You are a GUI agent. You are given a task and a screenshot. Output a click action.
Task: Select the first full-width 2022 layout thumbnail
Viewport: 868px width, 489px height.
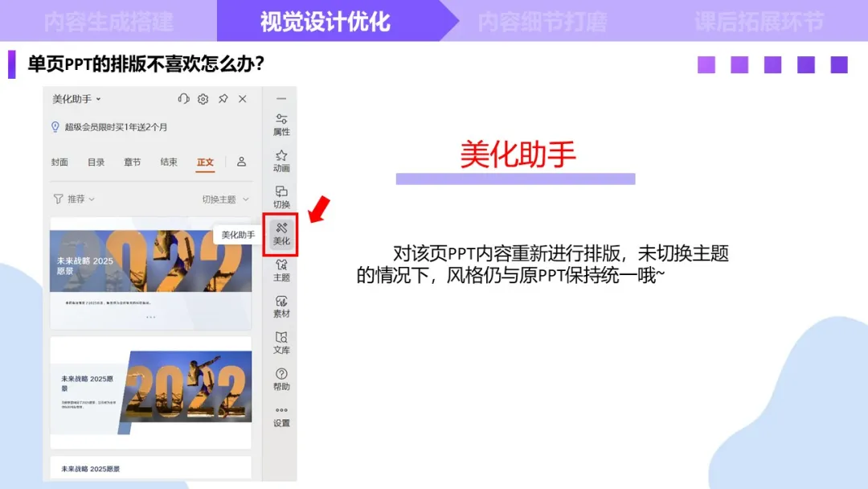click(150, 273)
